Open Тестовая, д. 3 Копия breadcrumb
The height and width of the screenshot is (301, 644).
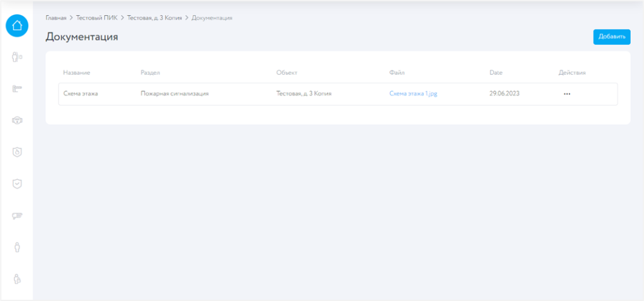pos(154,18)
